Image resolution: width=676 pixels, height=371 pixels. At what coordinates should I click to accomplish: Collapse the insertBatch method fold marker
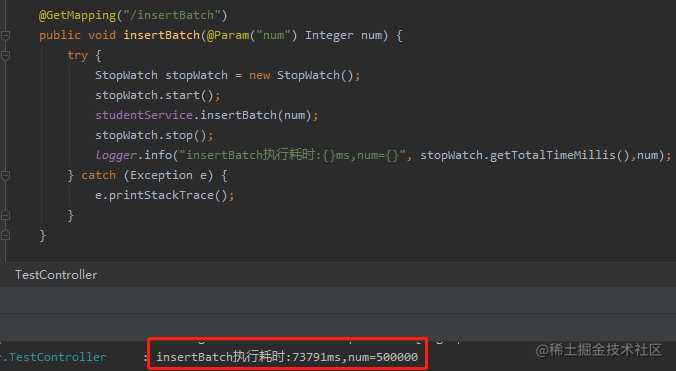[x=5, y=35]
